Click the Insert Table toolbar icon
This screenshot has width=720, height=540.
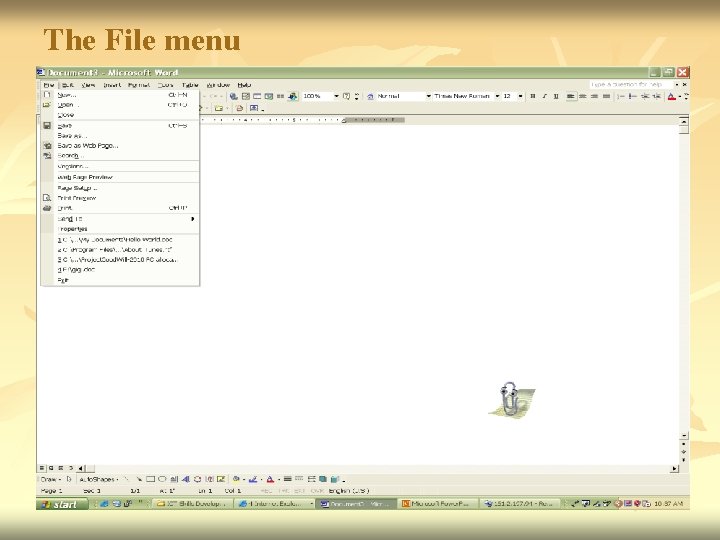[x=257, y=96]
